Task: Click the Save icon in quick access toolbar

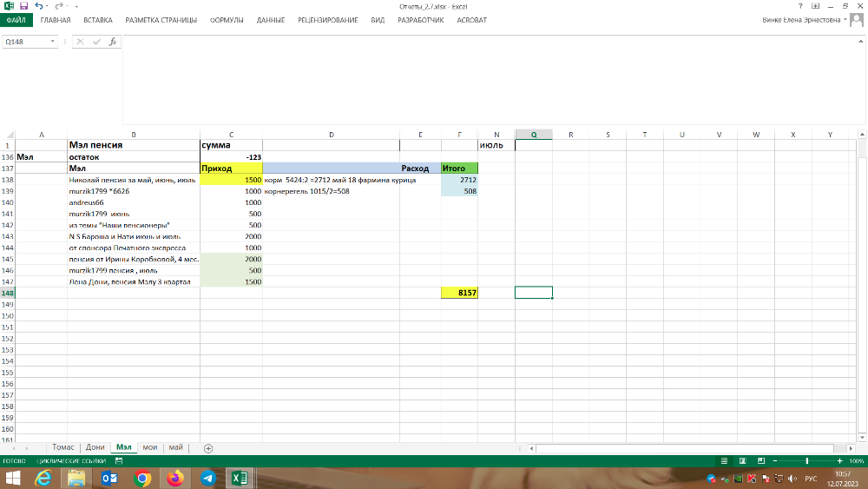Action: (x=23, y=6)
